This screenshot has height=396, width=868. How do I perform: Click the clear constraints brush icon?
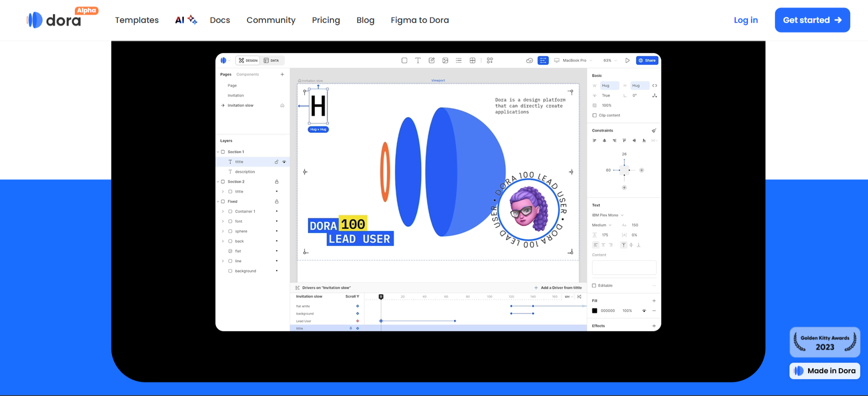pos(654,131)
